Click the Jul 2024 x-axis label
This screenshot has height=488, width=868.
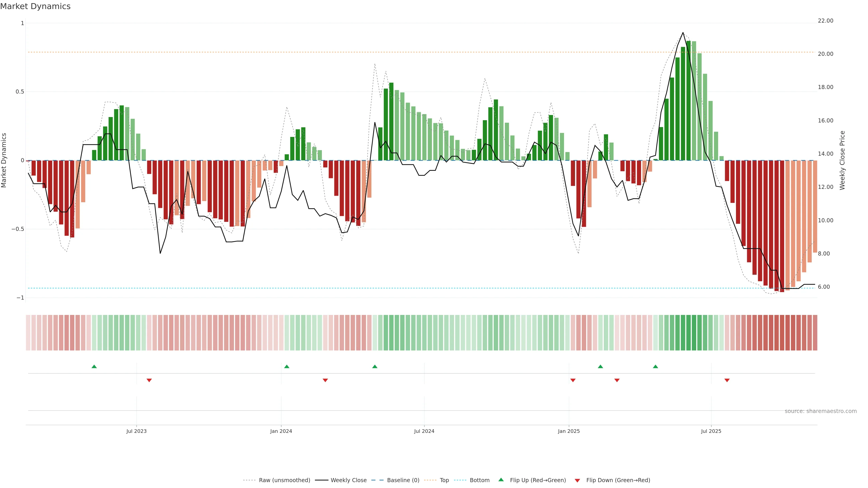pyautogui.click(x=424, y=431)
